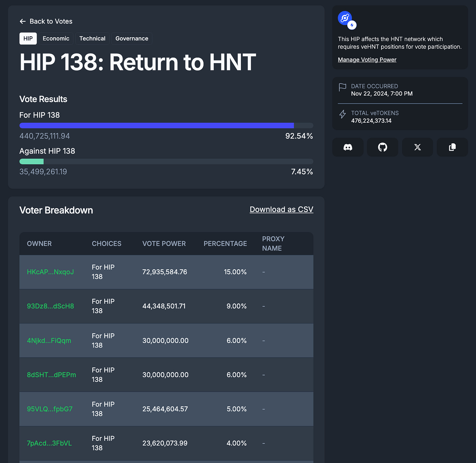Select the HIP tag
476x463 pixels.
tap(28, 39)
